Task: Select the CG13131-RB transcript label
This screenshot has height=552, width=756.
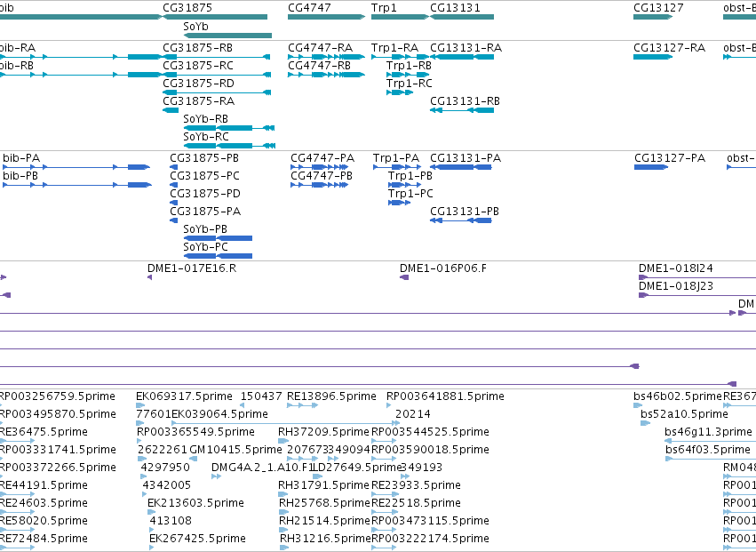Action: [x=465, y=100]
